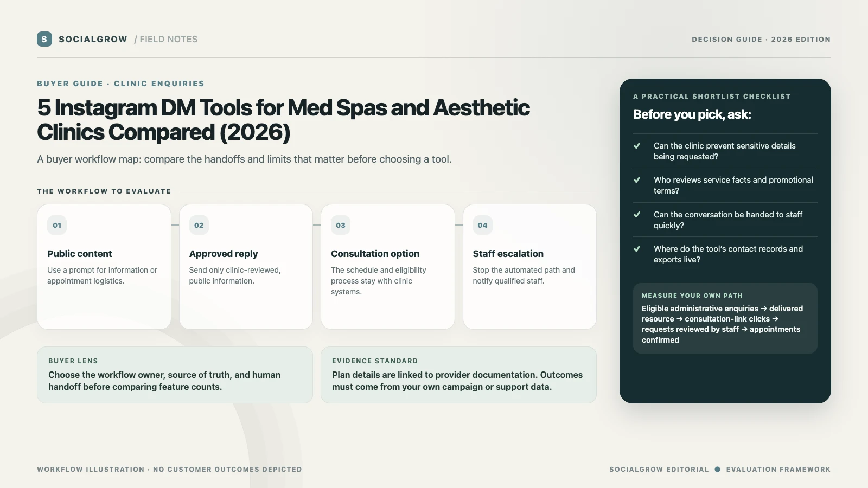Click 'The schedule and eligibility' description
The image size is (868, 488).
coord(379,281)
